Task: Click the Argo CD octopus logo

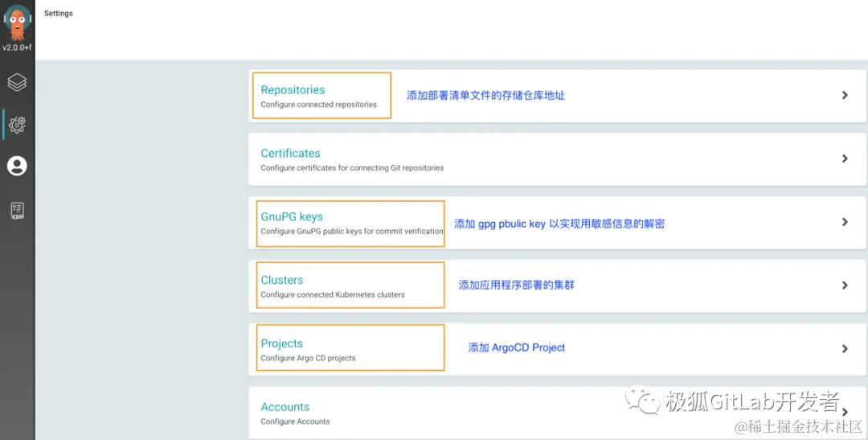Action: [17, 23]
